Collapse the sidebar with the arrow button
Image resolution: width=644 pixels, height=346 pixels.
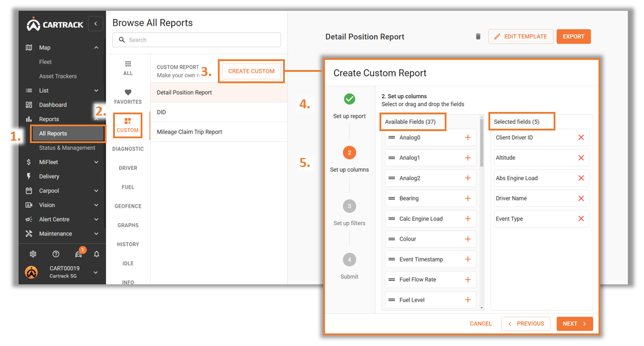(96, 24)
